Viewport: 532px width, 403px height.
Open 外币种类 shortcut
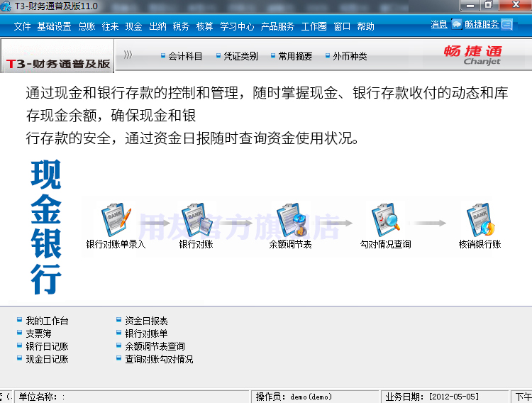tap(350, 56)
